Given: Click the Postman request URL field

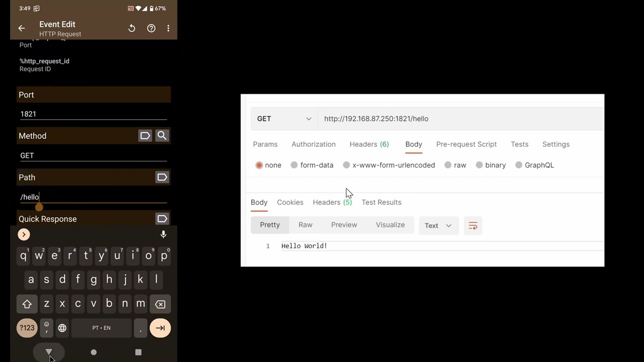Looking at the screenshot, I should (460, 119).
